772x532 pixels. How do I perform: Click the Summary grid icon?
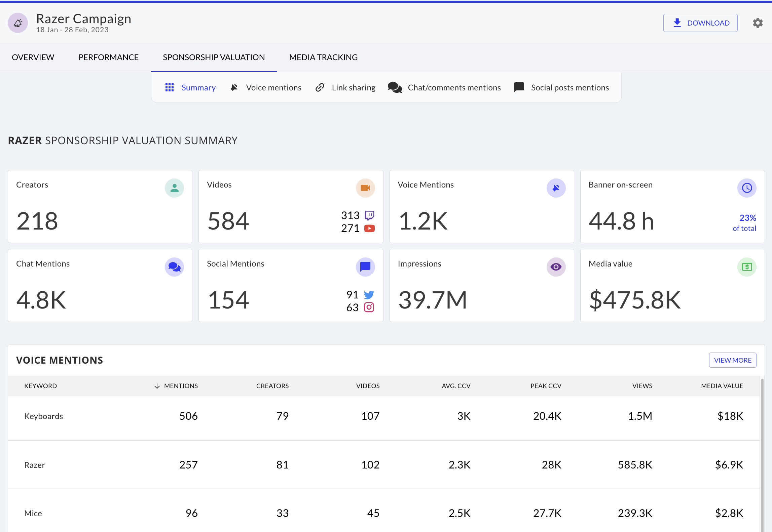[170, 88]
